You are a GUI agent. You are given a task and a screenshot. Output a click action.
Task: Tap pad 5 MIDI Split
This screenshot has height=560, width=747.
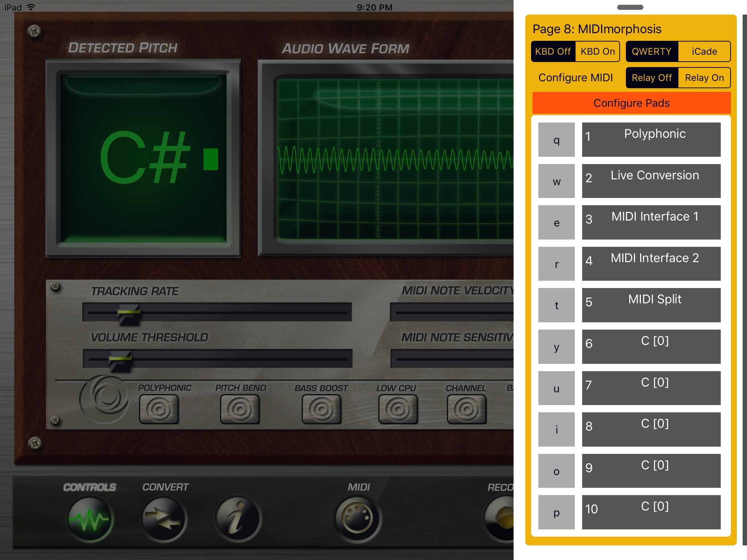651,305
